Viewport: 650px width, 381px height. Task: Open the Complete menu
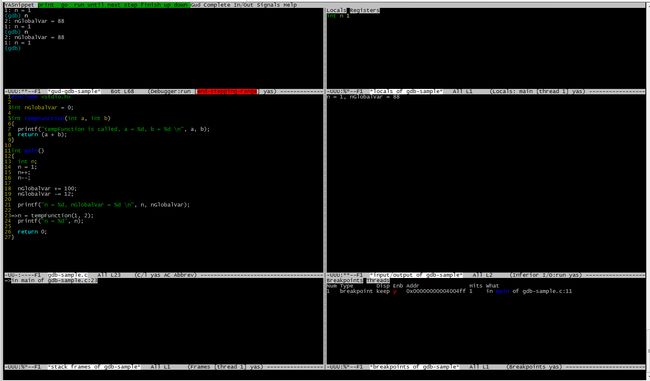[217, 5]
